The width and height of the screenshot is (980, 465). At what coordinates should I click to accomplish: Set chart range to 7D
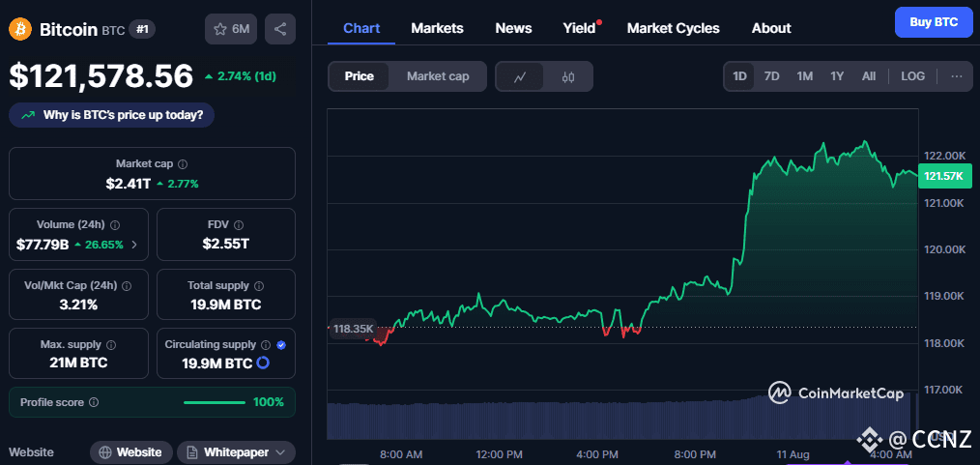point(772,76)
